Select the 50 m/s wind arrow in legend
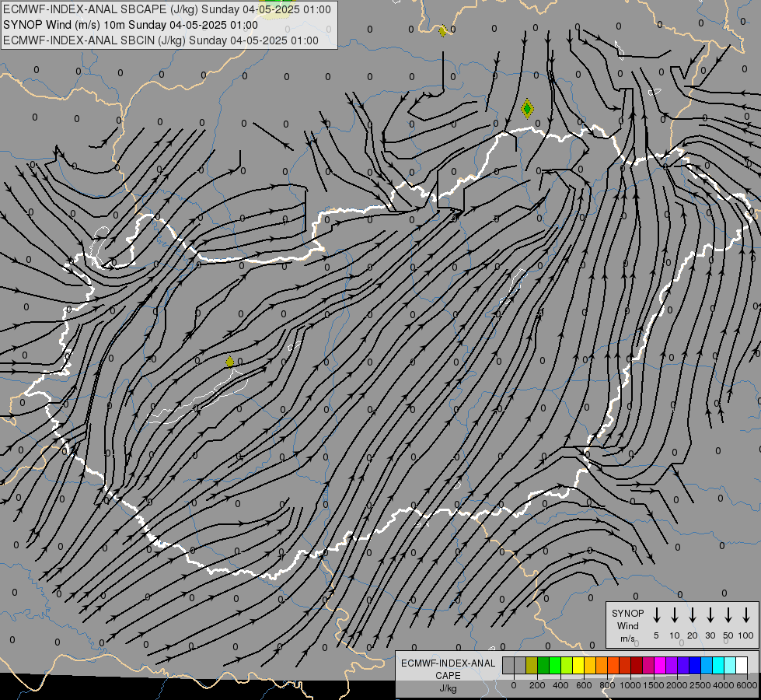Viewport: 761px width, 700px height. (728, 615)
